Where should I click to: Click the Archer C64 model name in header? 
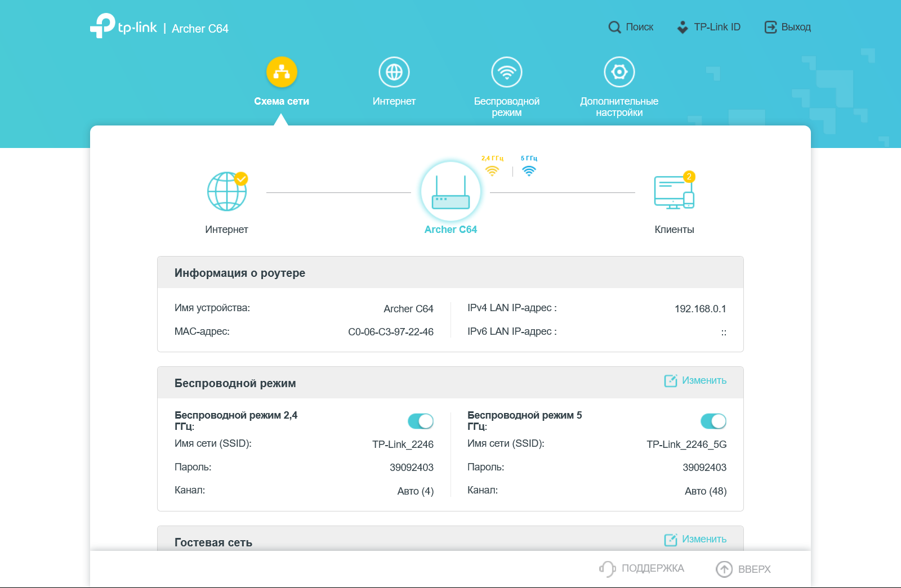click(200, 29)
